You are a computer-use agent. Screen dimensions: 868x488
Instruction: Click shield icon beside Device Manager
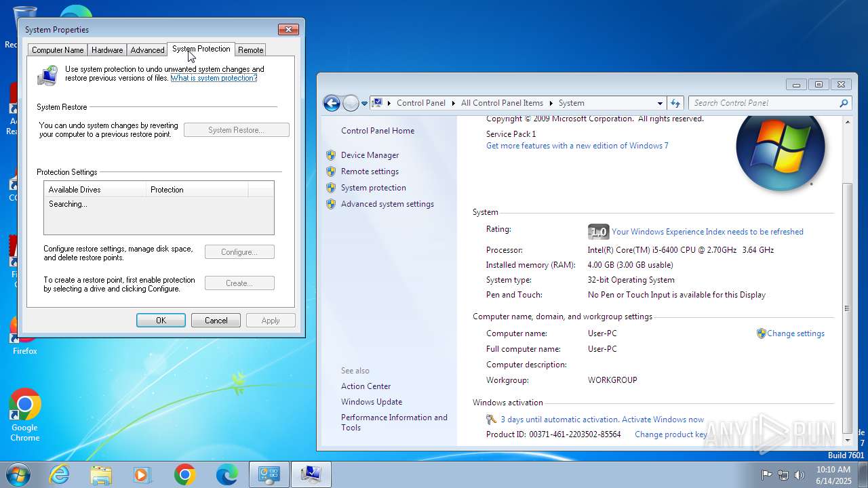point(331,155)
